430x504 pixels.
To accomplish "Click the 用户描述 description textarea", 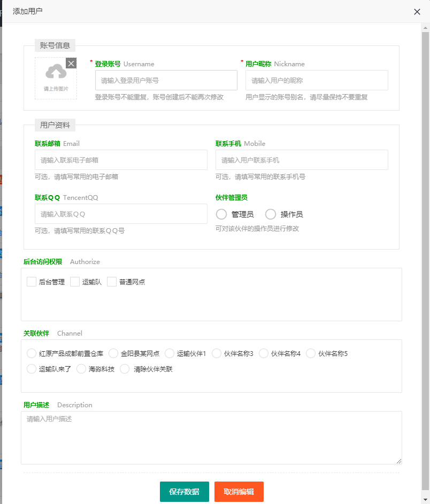I will 211,438.
